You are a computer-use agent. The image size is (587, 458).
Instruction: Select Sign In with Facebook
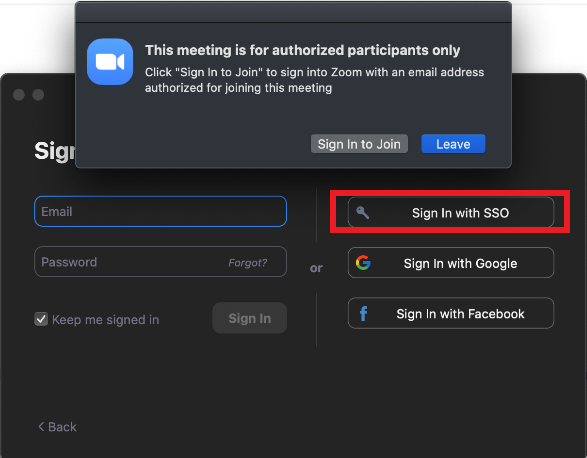click(x=451, y=313)
